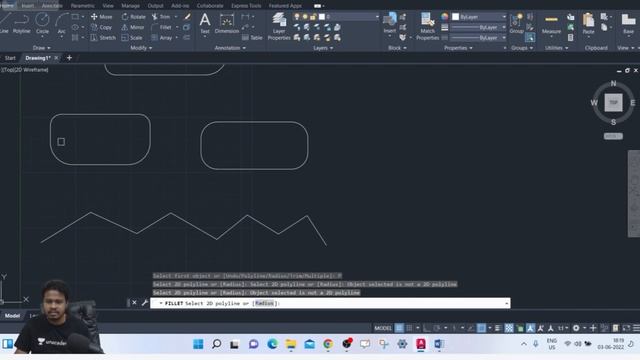Activate the Move tool

tap(102, 17)
